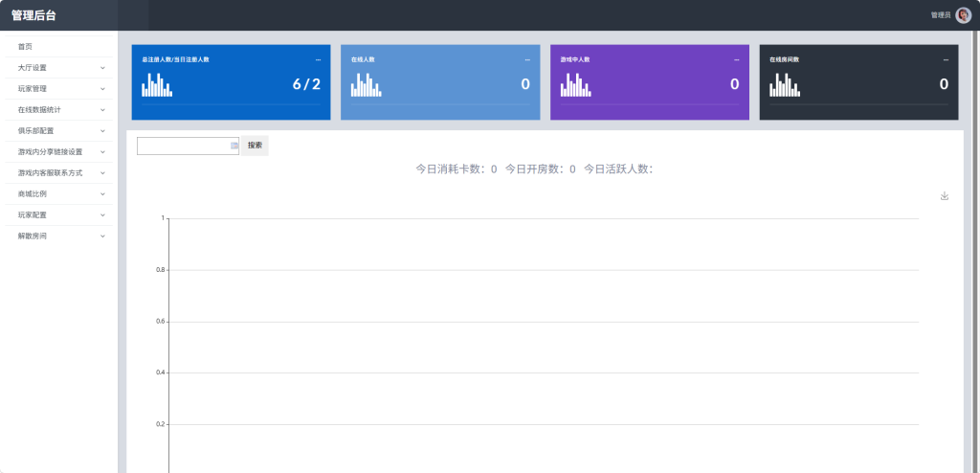Click the 0.2 y-axis label

tap(160, 424)
